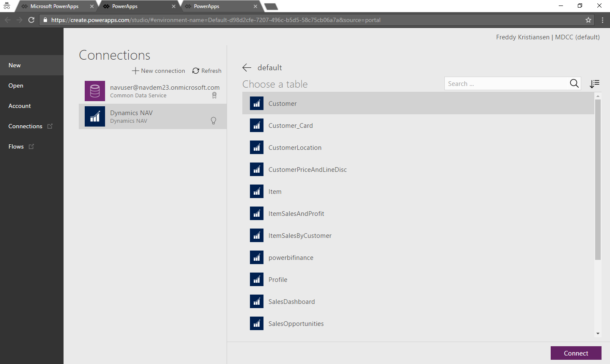Pick the SalesDashboard table
This screenshot has height=364, width=610.
(x=291, y=302)
